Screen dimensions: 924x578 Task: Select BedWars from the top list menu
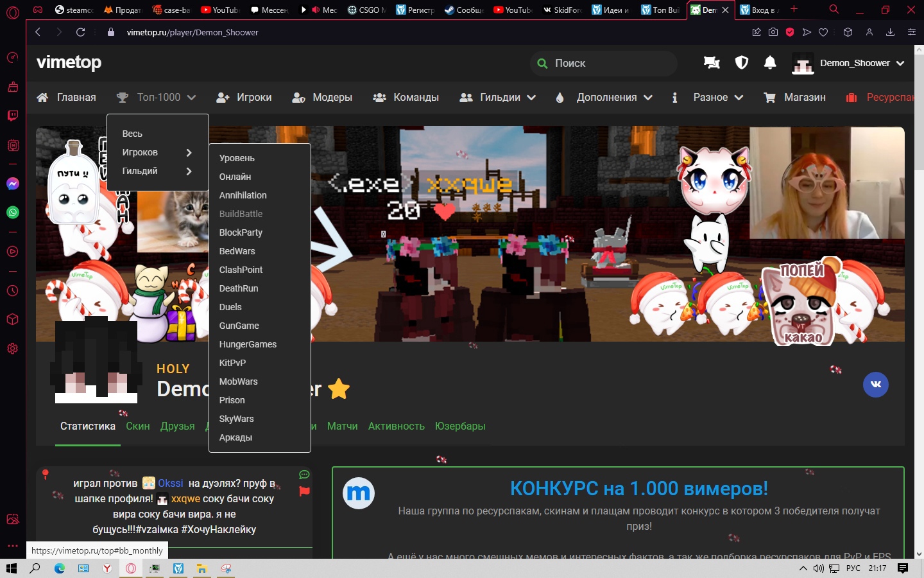237,251
